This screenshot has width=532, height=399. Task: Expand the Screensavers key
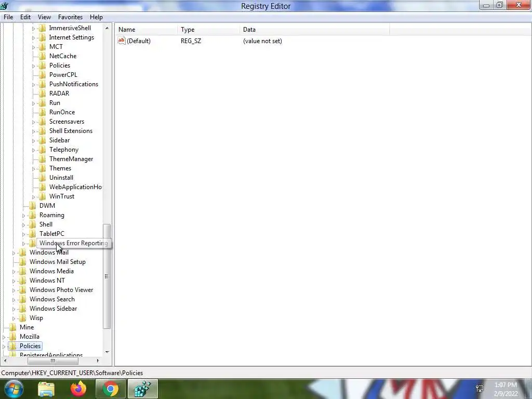point(33,122)
